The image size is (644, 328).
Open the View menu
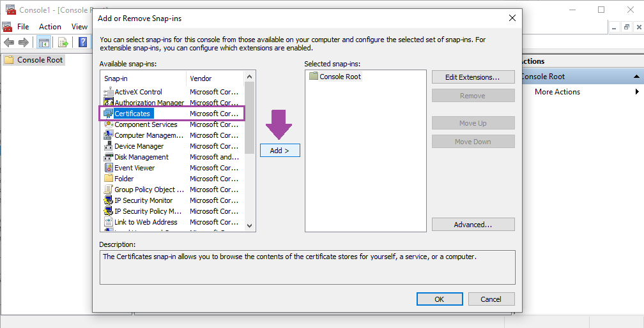79,27
